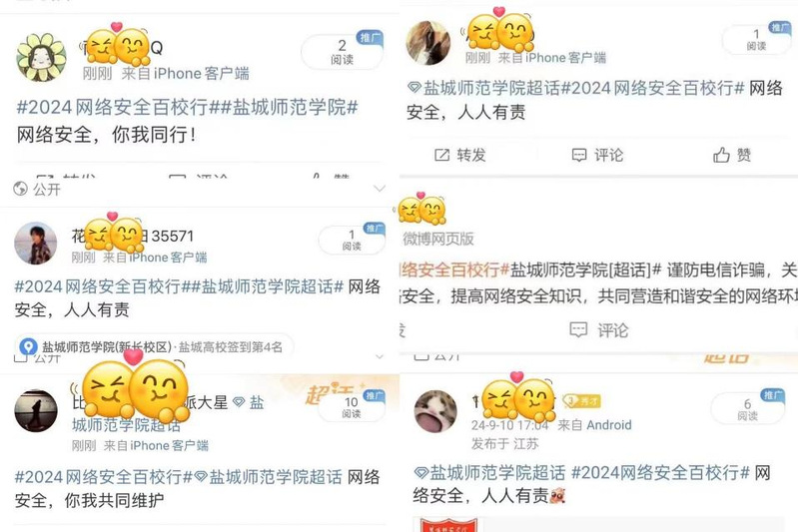798x532 pixels.
Task: Click the gold level badge next to the username
Action: (581, 401)
